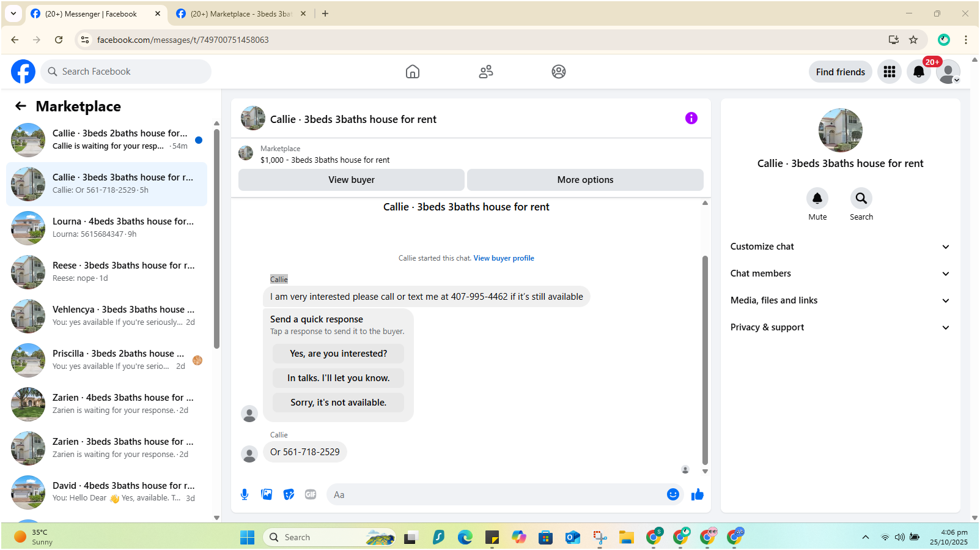Send a voice clip with microphone icon

pyautogui.click(x=245, y=494)
